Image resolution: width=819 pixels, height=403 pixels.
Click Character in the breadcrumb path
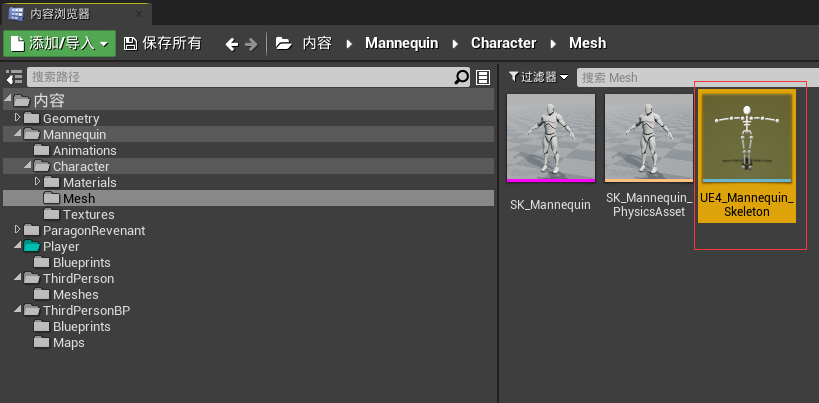point(504,43)
